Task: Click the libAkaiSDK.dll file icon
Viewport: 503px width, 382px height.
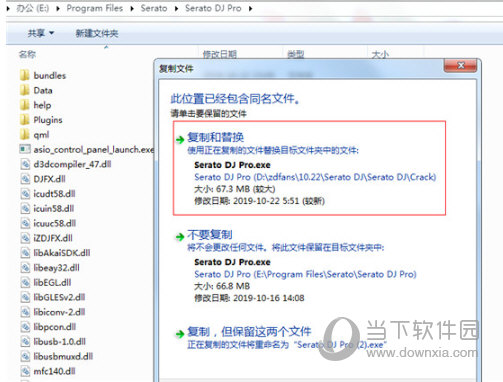Action: coord(25,253)
